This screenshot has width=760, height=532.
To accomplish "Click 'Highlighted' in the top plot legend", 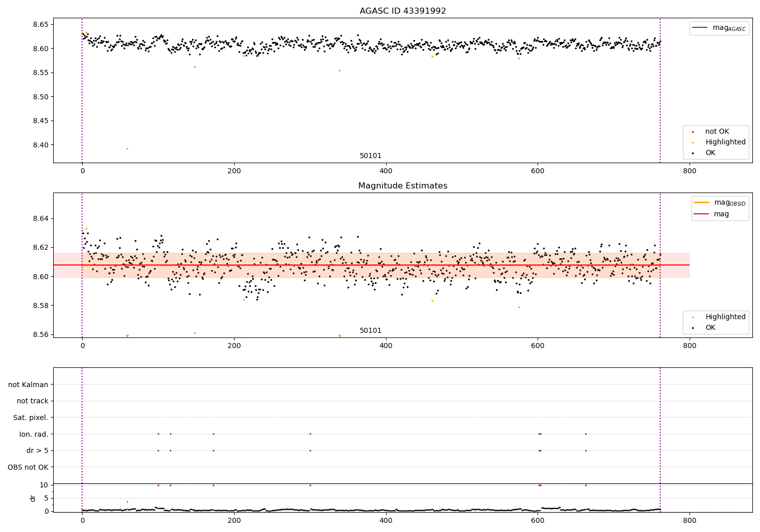I will pos(726,142).
